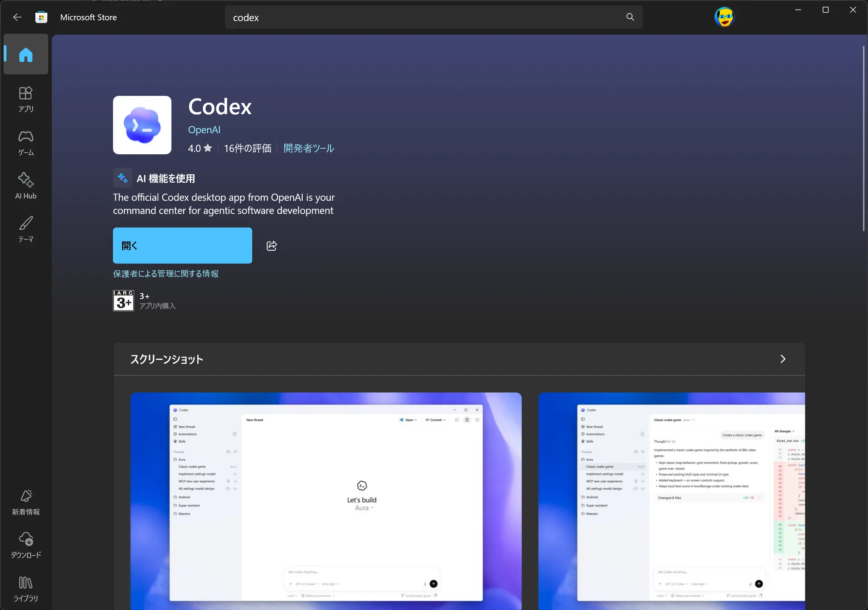Open the second Codex snake game screenshot
This screenshot has width=868, height=610.
[x=671, y=501]
